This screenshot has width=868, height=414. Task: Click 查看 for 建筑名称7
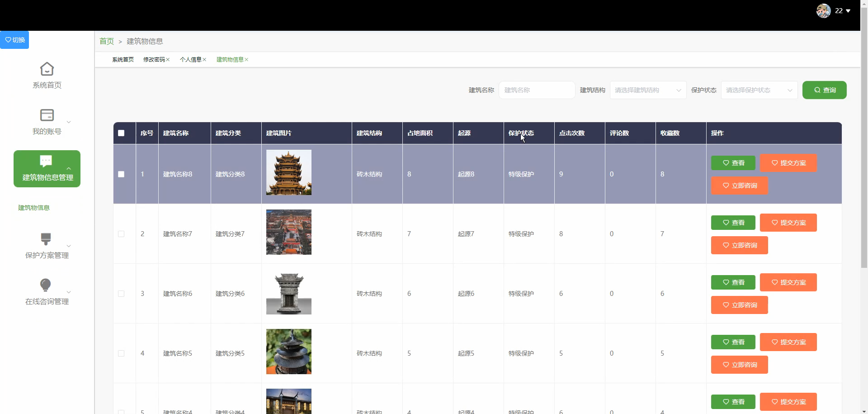[x=733, y=223]
